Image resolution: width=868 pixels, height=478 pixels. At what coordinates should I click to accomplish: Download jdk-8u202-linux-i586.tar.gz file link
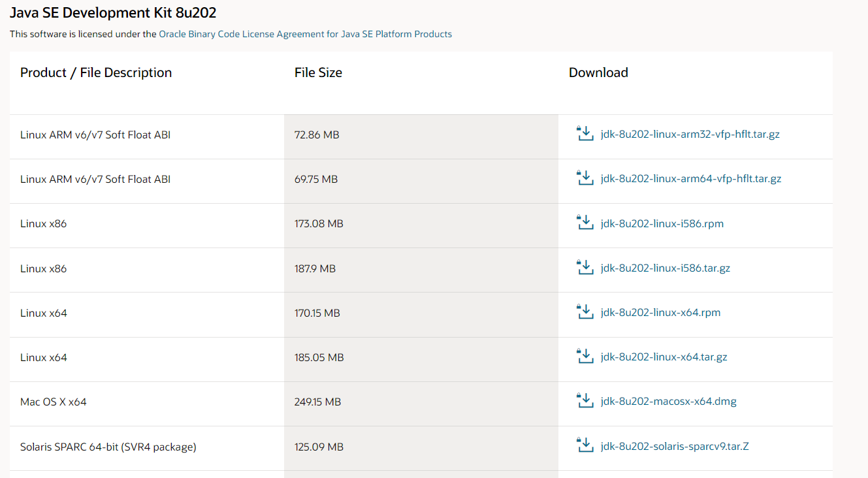click(x=665, y=268)
